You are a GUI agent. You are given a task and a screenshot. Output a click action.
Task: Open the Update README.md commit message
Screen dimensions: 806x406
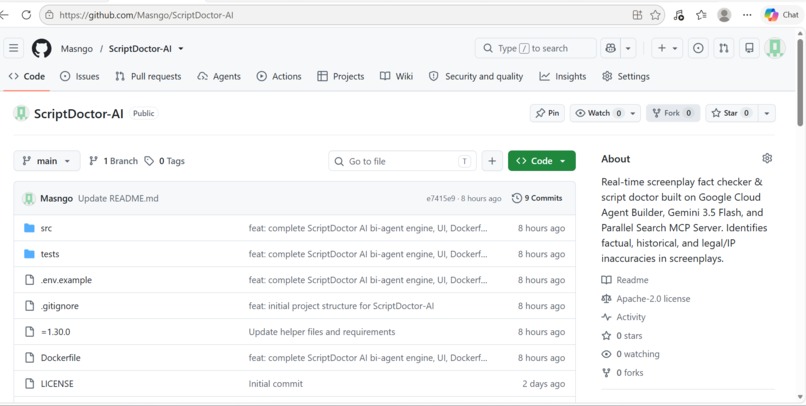118,198
